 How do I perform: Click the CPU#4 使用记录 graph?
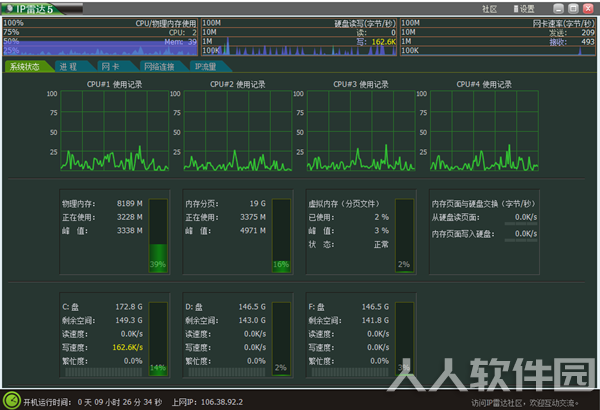click(x=484, y=131)
